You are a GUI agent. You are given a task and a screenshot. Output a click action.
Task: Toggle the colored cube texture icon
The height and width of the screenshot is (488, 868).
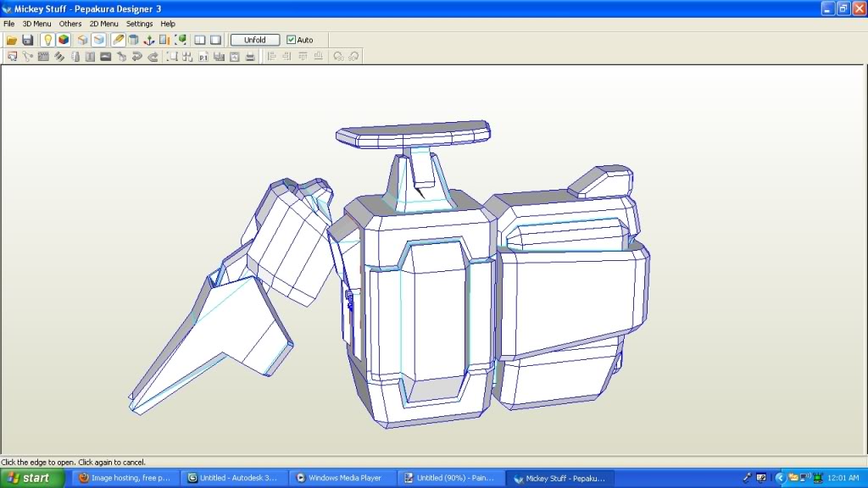pos(64,40)
